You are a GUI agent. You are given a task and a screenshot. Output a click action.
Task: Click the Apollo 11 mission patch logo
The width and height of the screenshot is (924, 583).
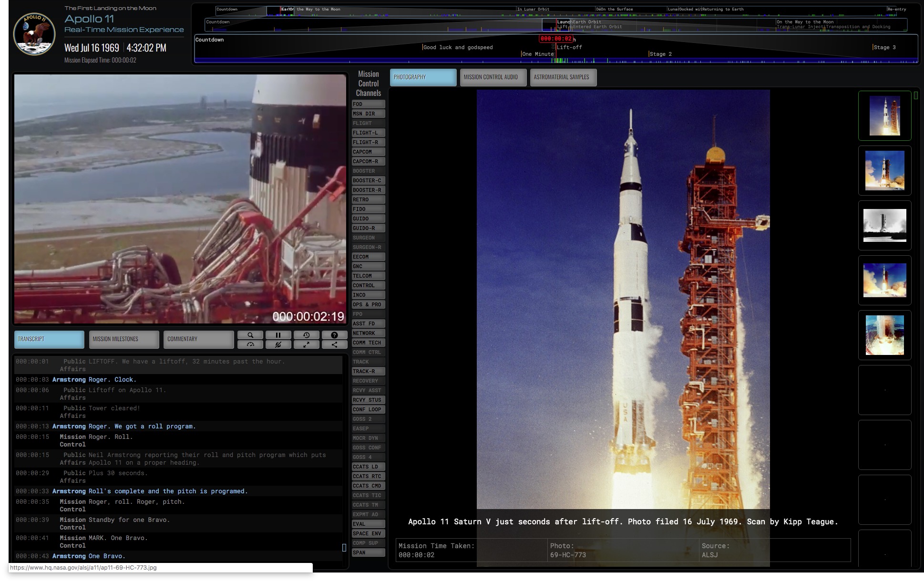click(34, 34)
